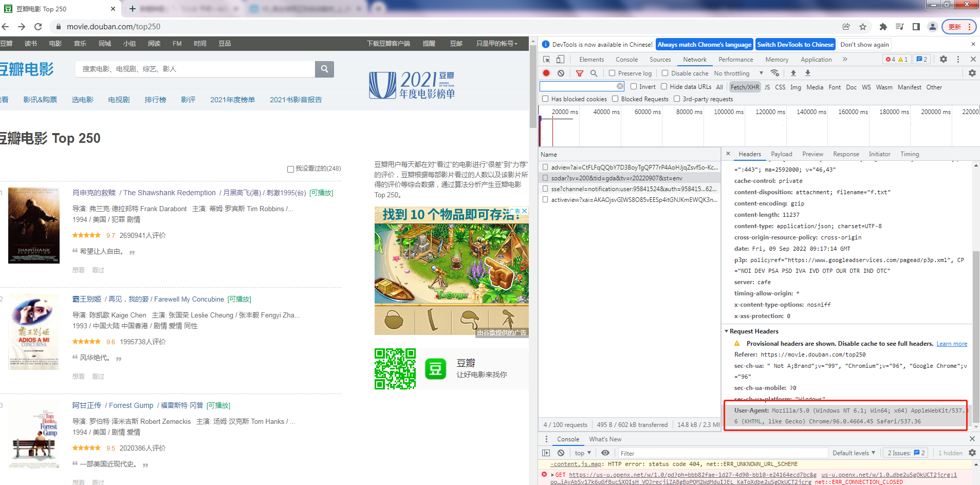The height and width of the screenshot is (485, 980).
Task: Close the console drawer
Action: coord(972,439)
